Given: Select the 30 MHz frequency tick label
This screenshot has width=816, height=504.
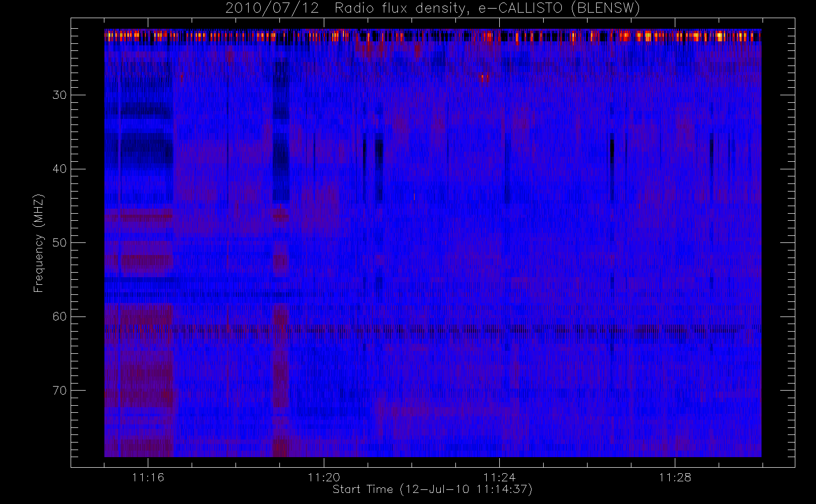Looking at the screenshot, I should (60, 95).
